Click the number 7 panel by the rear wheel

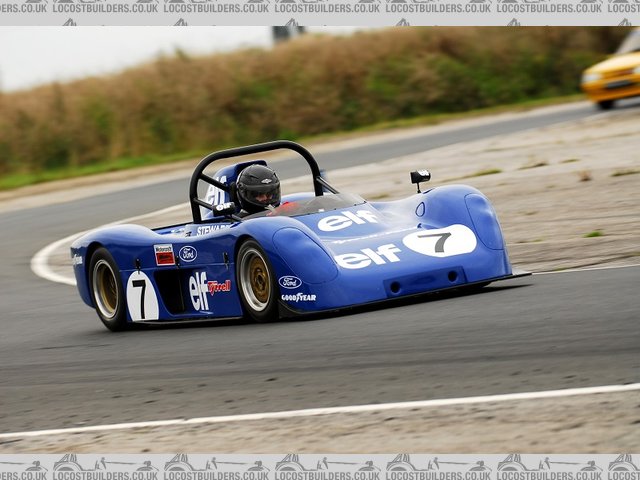tap(141, 296)
